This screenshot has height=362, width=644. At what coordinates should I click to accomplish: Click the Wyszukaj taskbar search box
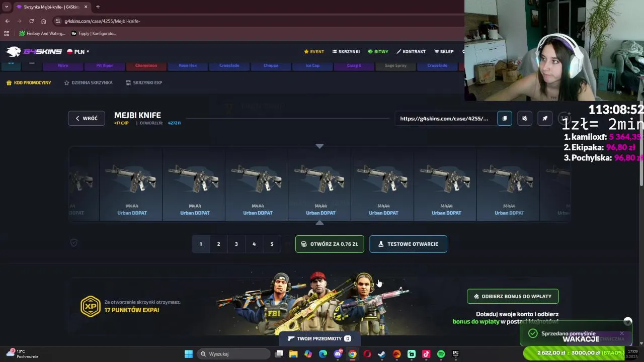tap(232, 354)
